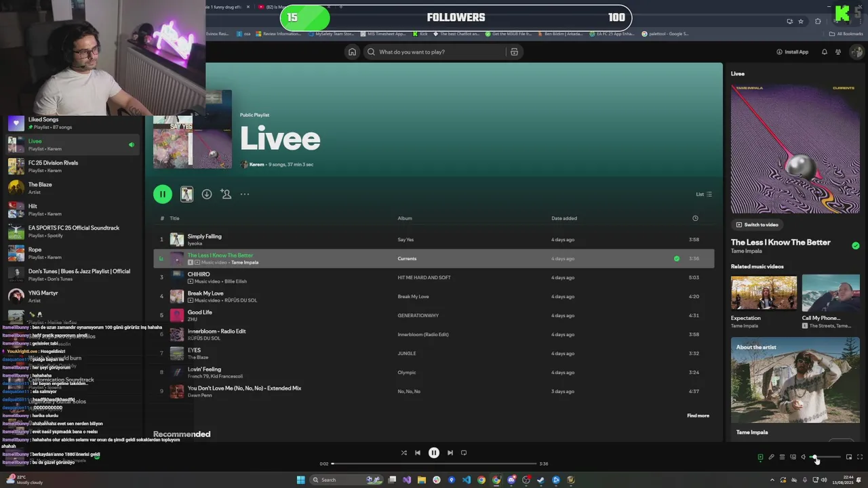Toggle shuffle in playback bar
Screen dimensions: 868x488
[x=403, y=453]
